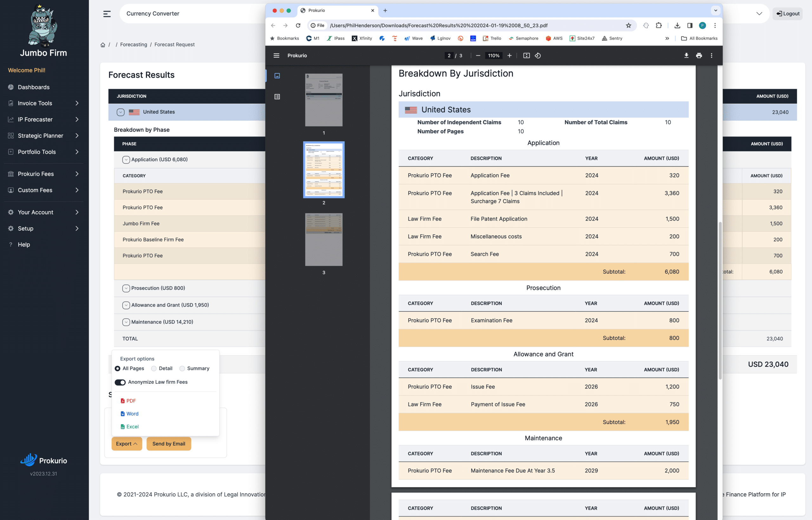Rotate the PDF page counterclockwise
This screenshot has height=520, width=812.
pos(538,55)
